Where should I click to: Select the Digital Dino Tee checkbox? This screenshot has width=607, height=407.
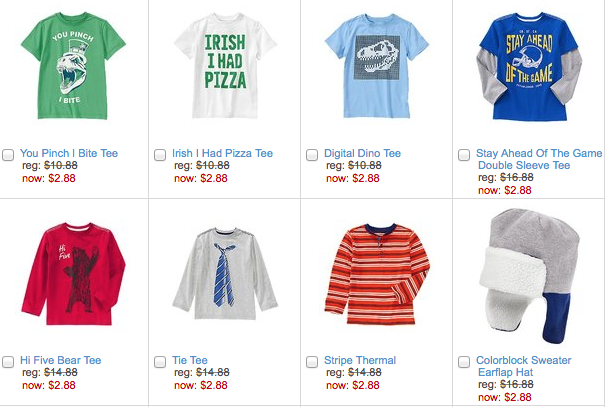312,155
